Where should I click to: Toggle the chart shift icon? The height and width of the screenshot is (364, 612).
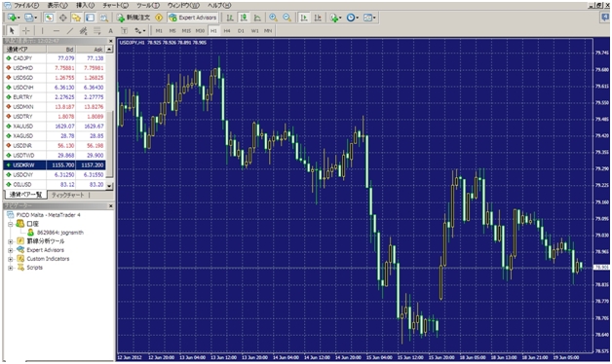[x=318, y=18]
